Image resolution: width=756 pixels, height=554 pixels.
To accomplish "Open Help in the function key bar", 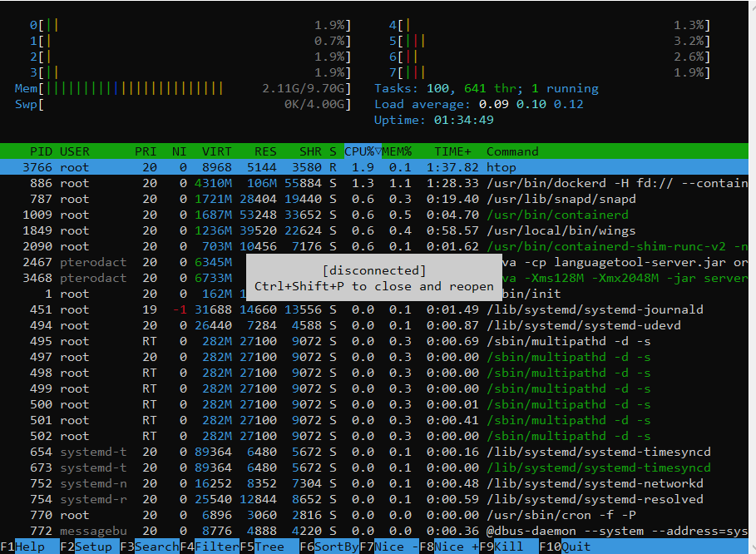I will coord(29,547).
